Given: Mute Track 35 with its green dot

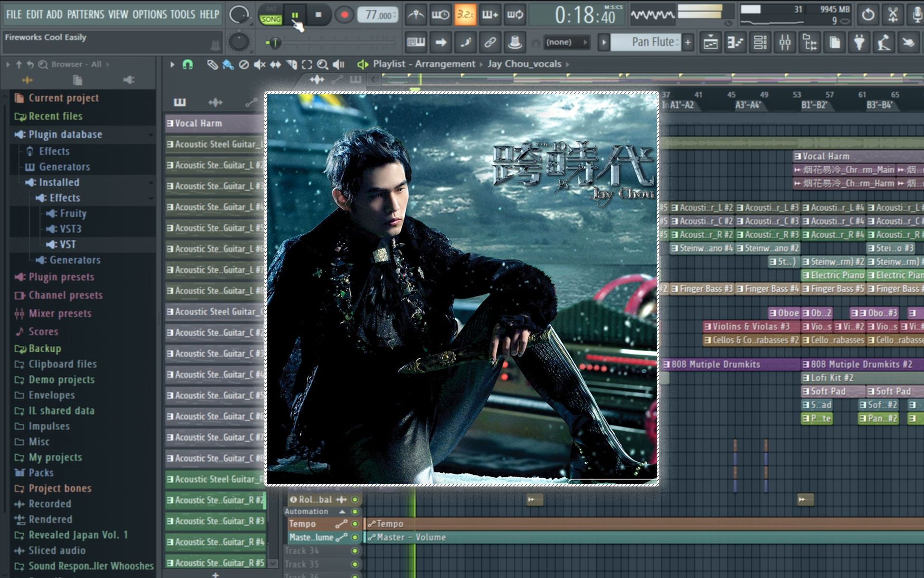Looking at the screenshot, I should point(355,564).
